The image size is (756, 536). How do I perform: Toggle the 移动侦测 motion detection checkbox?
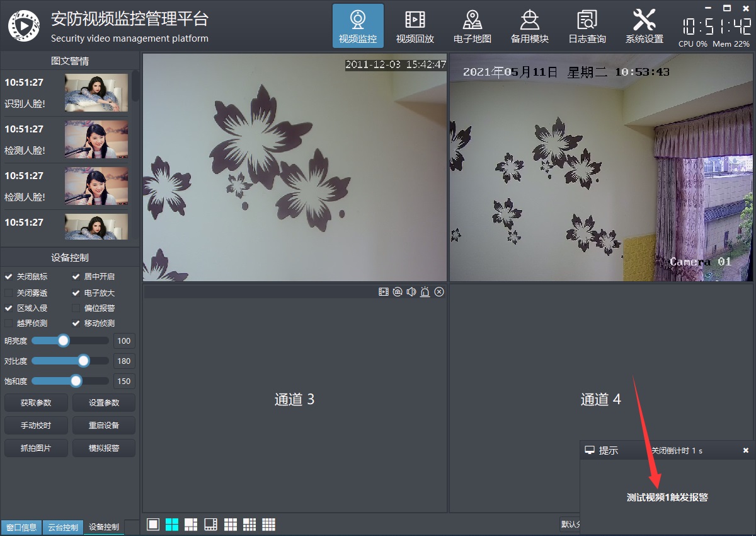tap(76, 323)
